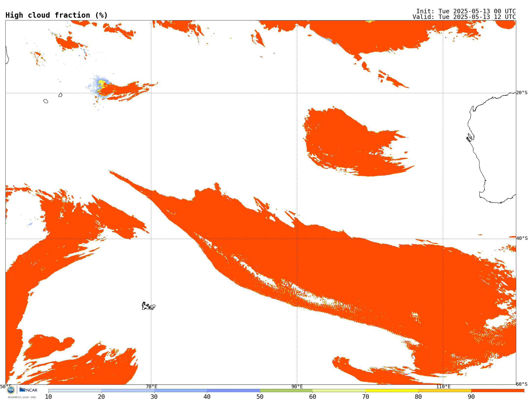
Task: Click the colorbar tick label 70
Action: tap(366, 397)
